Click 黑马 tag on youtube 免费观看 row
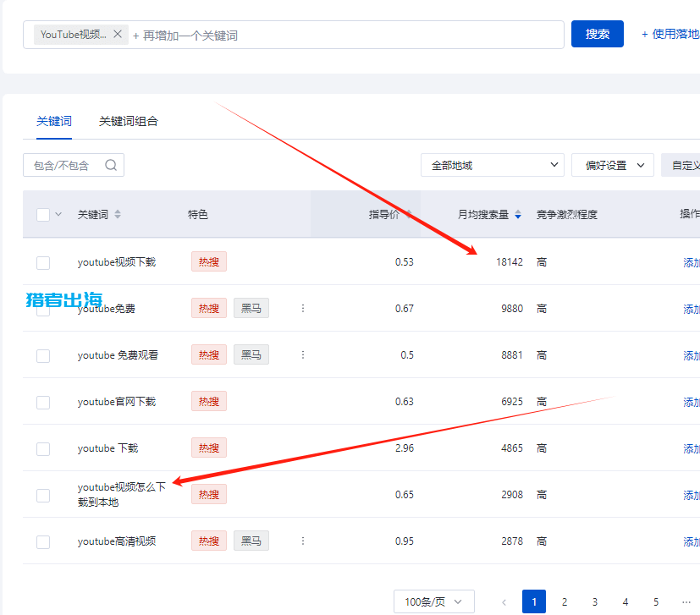700x615 pixels. 251,354
